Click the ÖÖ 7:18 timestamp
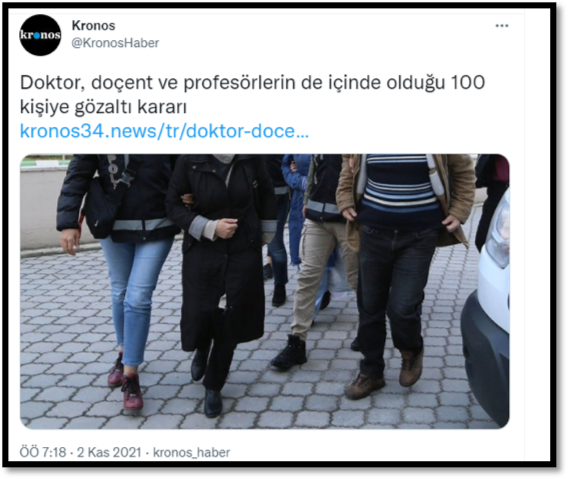This screenshot has height=479, width=568. coord(43,453)
